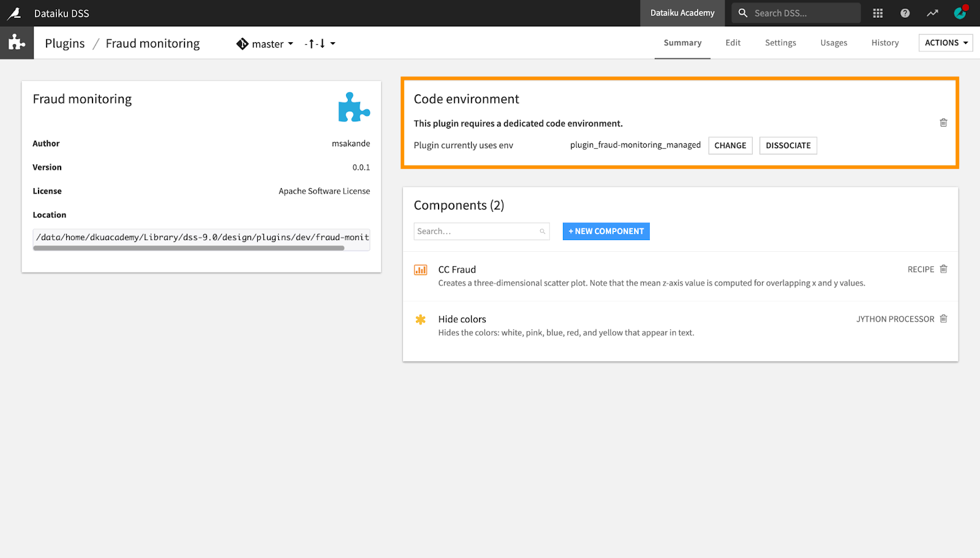Open the activity trend icon
Viewport: 980px width, 558px height.
click(x=932, y=13)
